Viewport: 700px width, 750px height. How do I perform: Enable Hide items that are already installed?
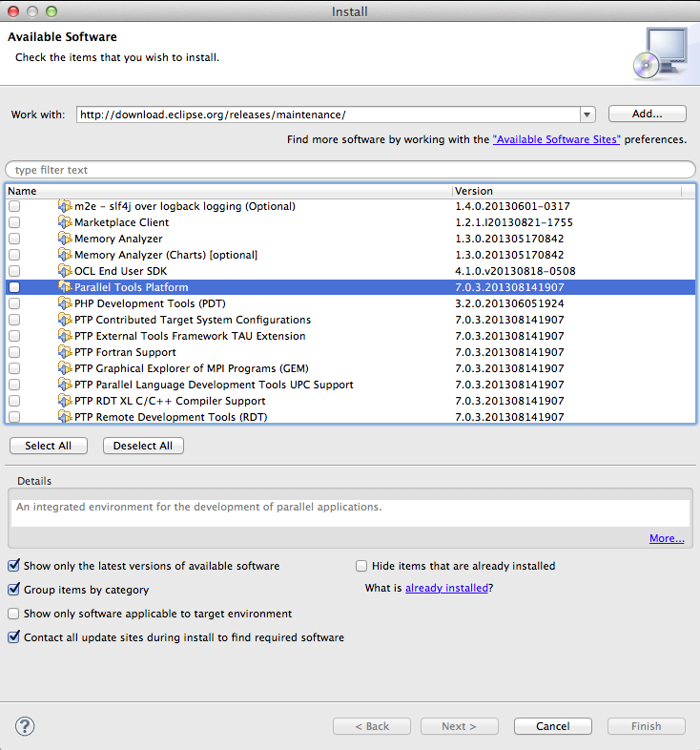[x=361, y=567]
